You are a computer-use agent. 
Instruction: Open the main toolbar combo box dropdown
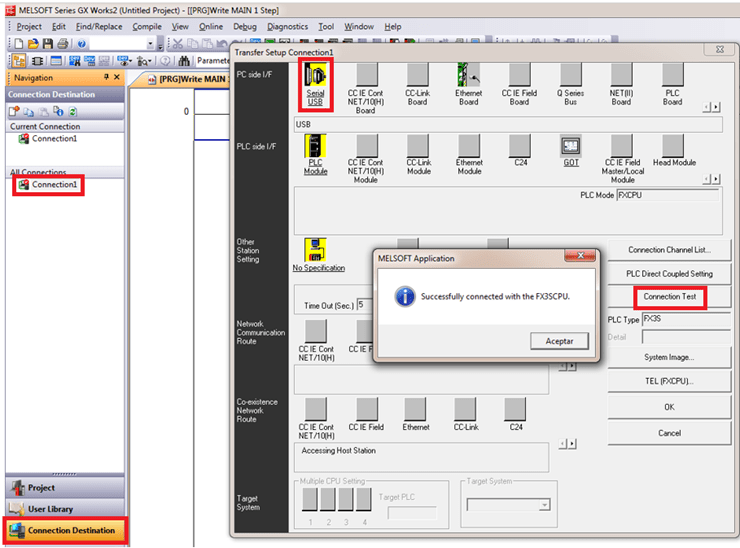[151, 44]
